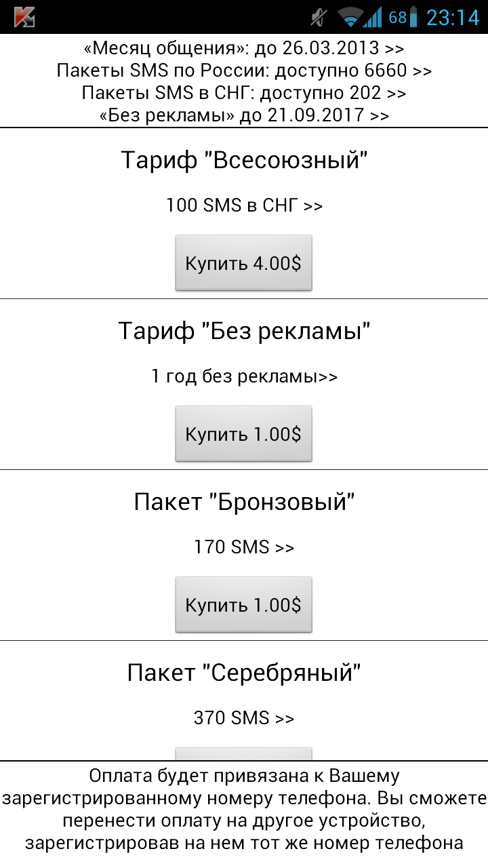Buy Без рекламы tariff for 1.00$

(244, 434)
